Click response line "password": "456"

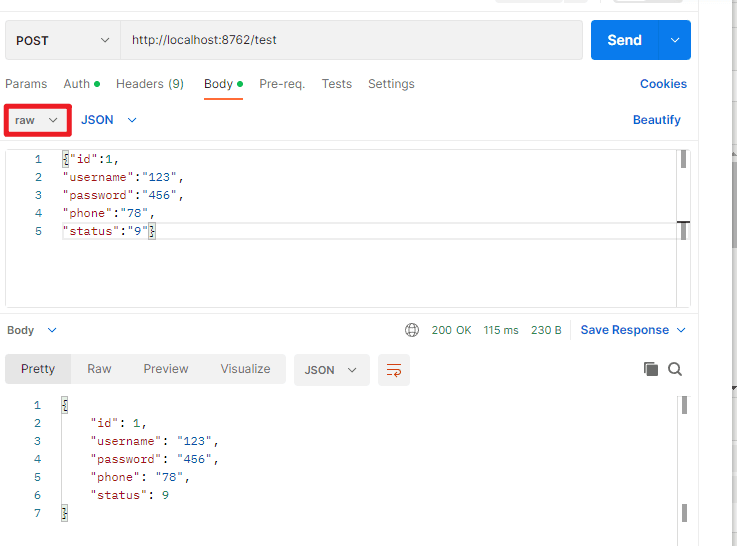pos(155,459)
